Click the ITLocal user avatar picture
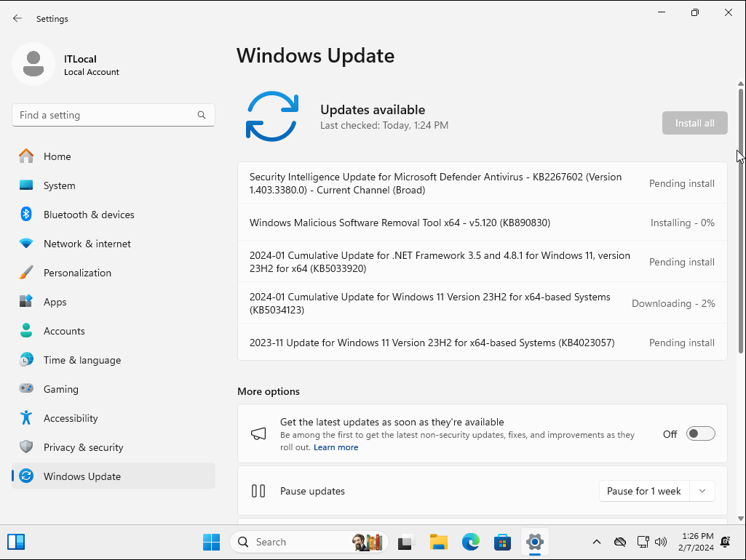Image resolution: width=746 pixels, height=560 pixels. pos(33,64)
